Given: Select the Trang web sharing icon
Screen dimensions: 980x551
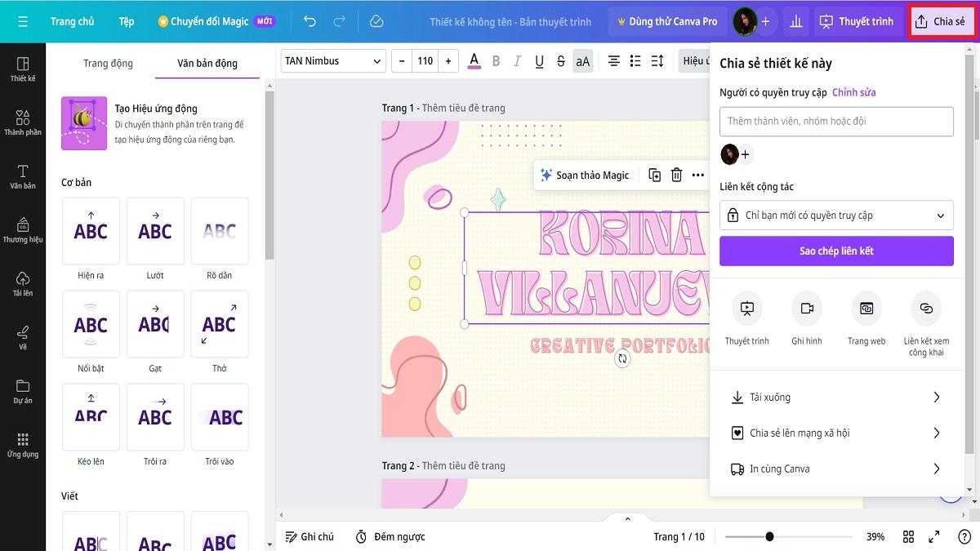Looking at the screenshot, I should 866,308.
